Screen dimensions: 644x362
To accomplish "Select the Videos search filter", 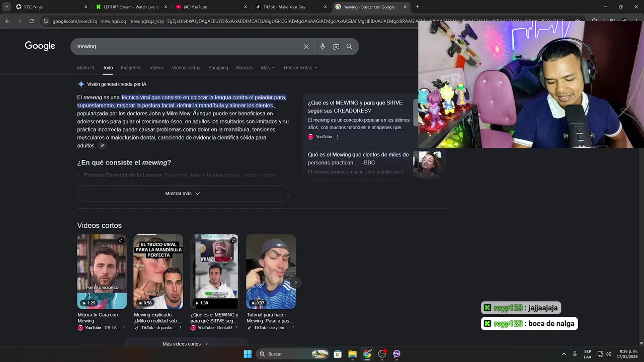I will coord(156,68).
